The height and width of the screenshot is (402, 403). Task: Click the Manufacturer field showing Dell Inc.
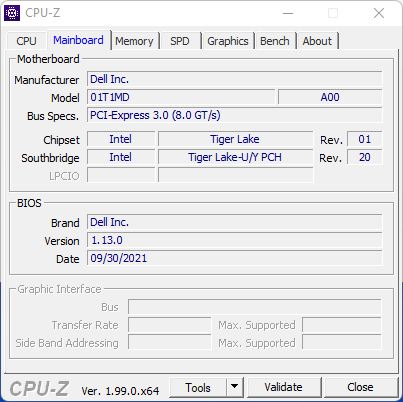click(x=235, y=79)
